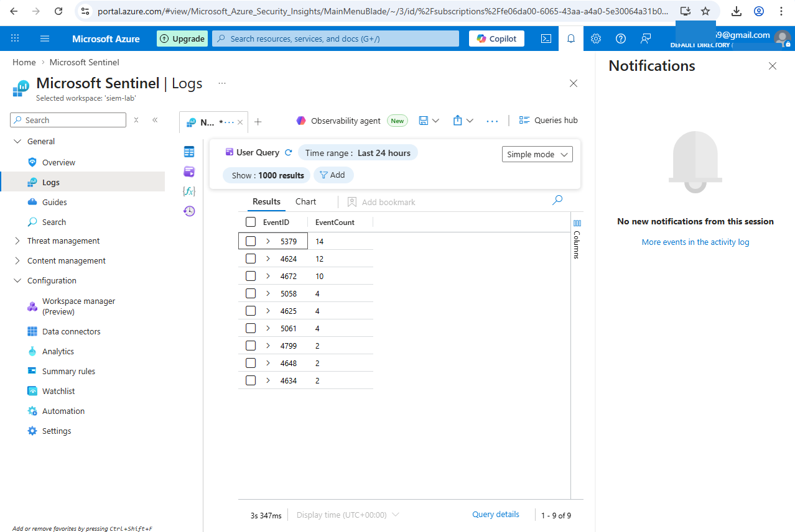Image resolution: width=795 pixels, height=532 pixels.
Task: Expand the row for EventID 5379
Action: 268,241
